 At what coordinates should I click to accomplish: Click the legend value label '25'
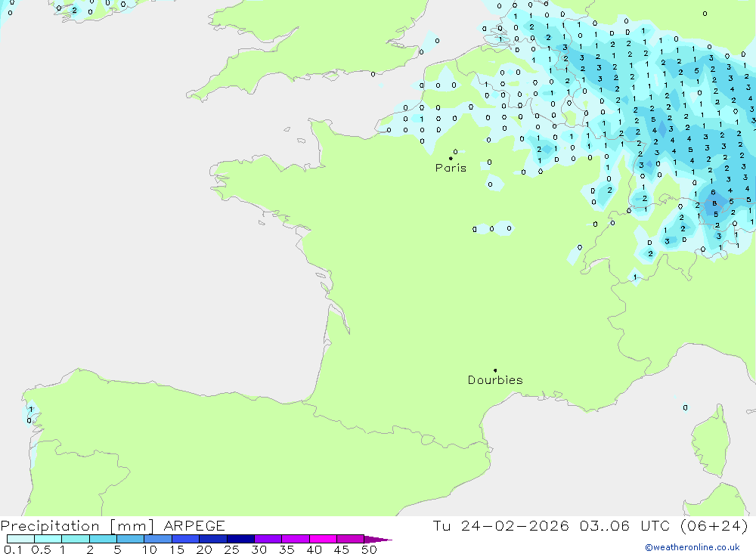[231, 549]
